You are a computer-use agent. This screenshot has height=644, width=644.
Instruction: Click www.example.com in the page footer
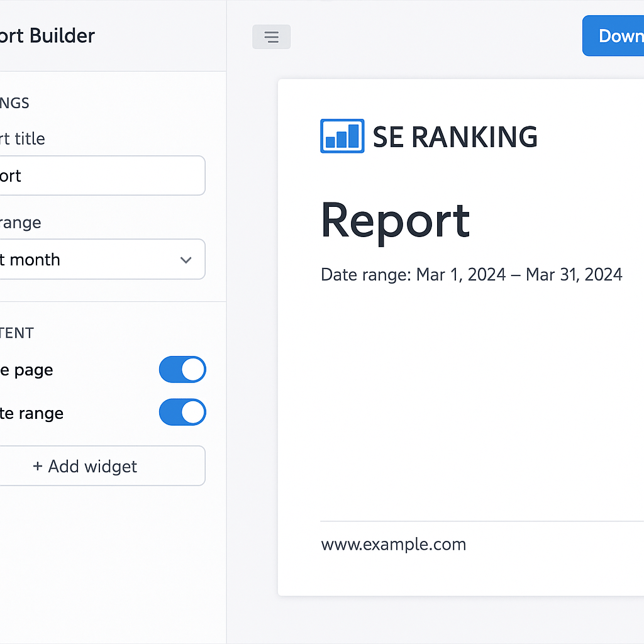[x=394, y=544]
